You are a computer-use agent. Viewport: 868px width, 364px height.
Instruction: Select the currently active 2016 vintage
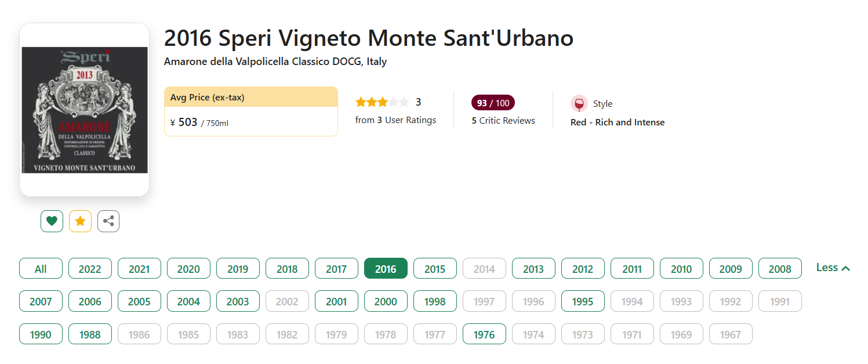[x=386, y=269]
